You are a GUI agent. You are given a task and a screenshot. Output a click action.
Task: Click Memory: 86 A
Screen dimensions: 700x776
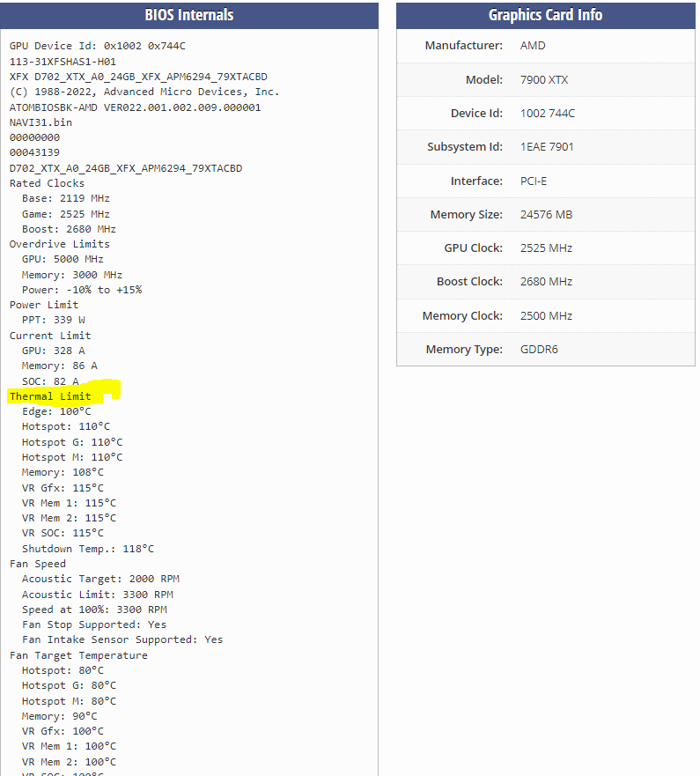(x=59, y=366)
